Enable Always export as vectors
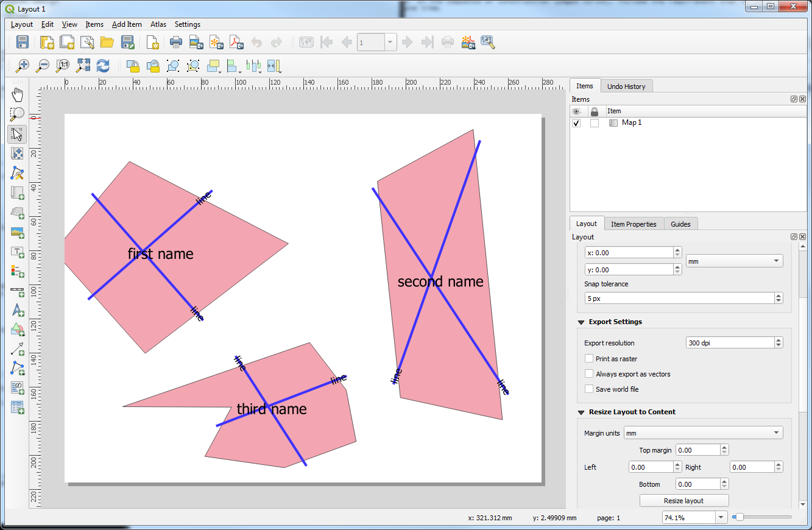The image size is (812, 530). [589, 373]
